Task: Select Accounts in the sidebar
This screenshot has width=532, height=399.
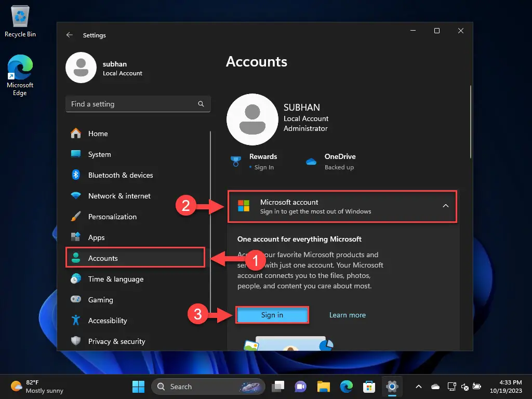Action: click(136, 258)
